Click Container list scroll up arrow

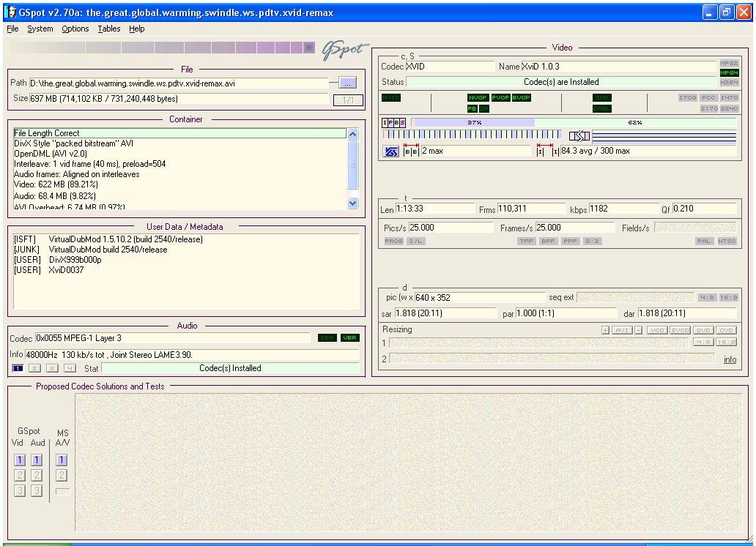pyautogui.click(x=353, y=134)
